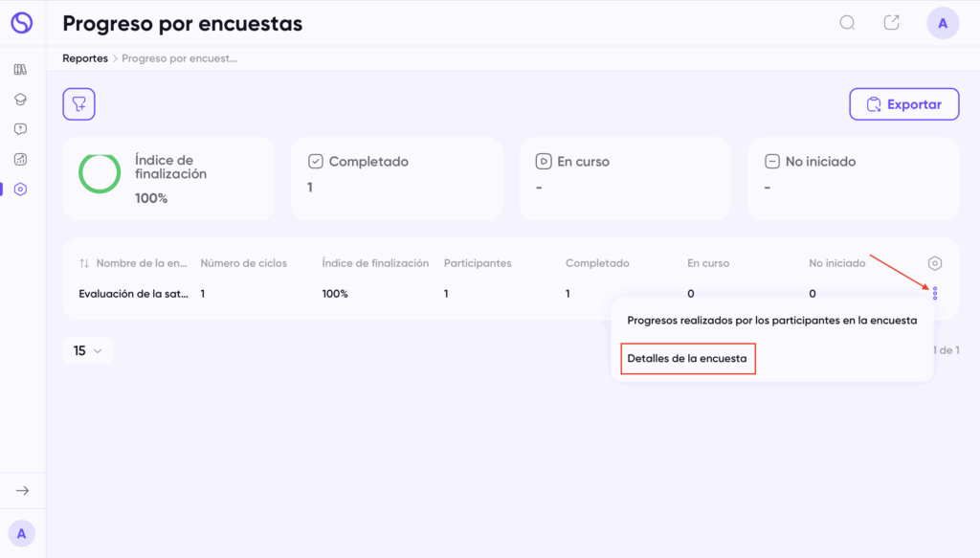Viewport: 980px width, 558px height.
Task: Select the hexagon settings sidebar icon
Action: [x=21, y=190]
